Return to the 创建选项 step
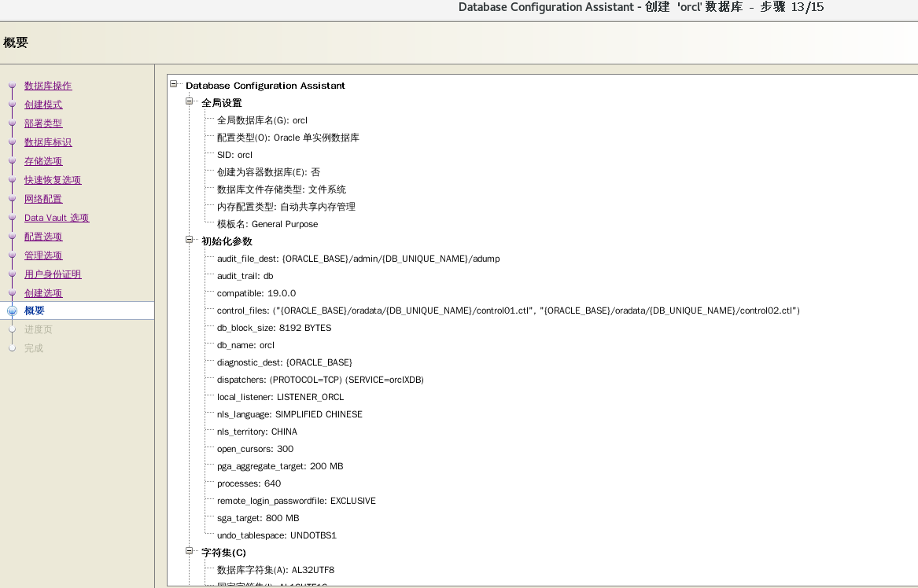918x588 pixels. pyautogui.click(x=43, y=293)
